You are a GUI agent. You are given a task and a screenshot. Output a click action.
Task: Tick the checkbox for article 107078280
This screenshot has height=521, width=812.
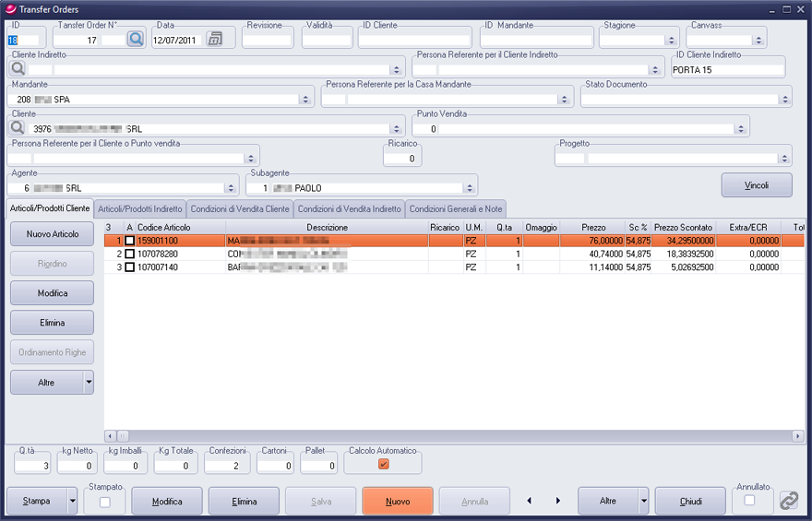pos(129,254)
